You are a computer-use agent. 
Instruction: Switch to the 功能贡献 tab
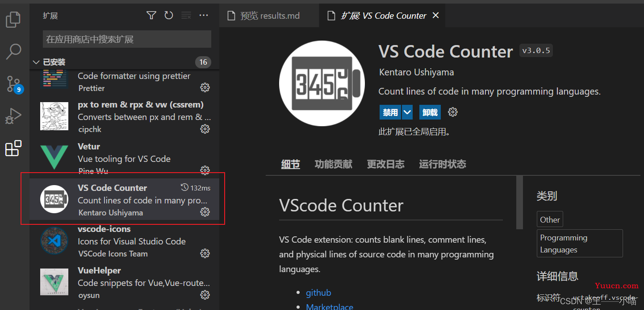(x=334, y=164)
